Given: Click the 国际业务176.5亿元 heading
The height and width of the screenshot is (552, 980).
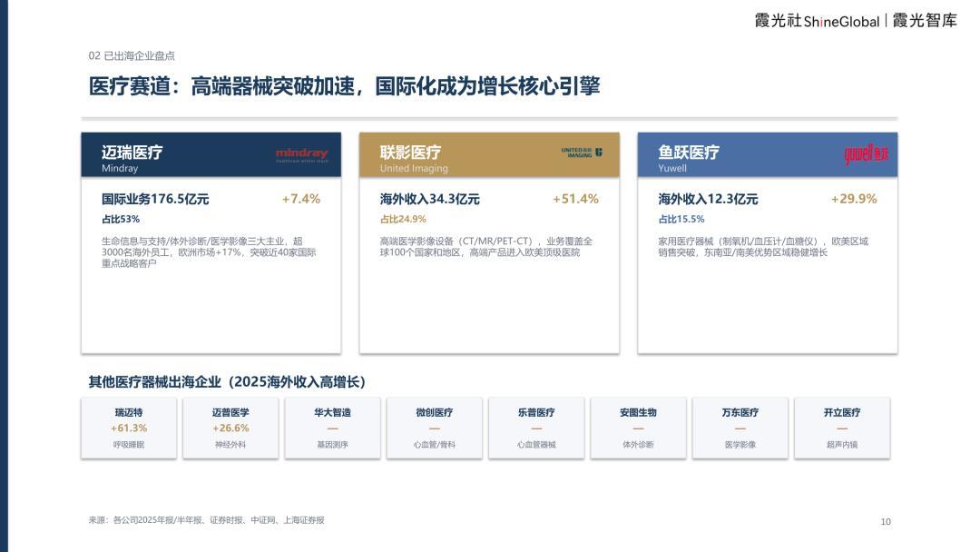Looking at the screenshot, I should click(155, 199).
